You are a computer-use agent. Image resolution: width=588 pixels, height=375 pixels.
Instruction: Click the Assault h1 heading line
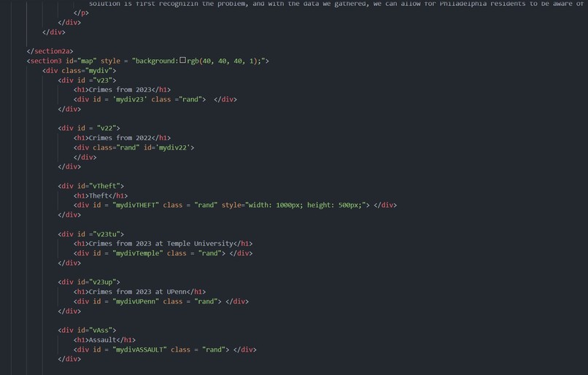[x=104, y=340]
